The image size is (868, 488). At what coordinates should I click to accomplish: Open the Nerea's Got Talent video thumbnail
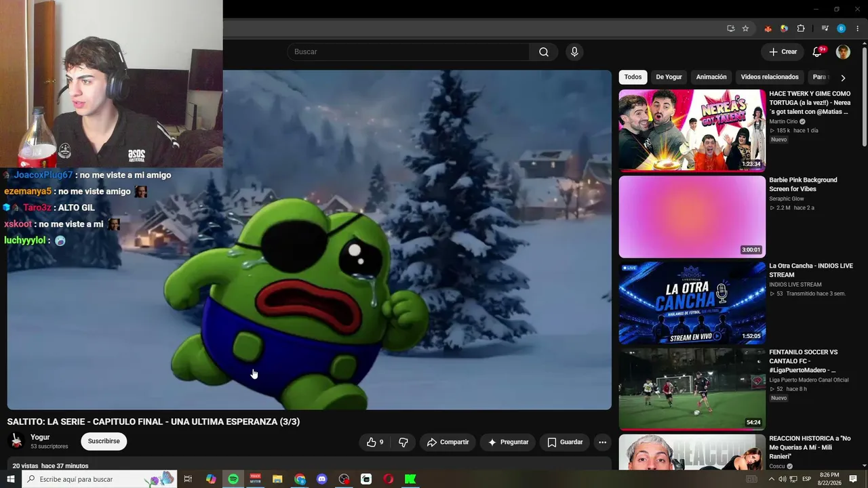(692, 130)
